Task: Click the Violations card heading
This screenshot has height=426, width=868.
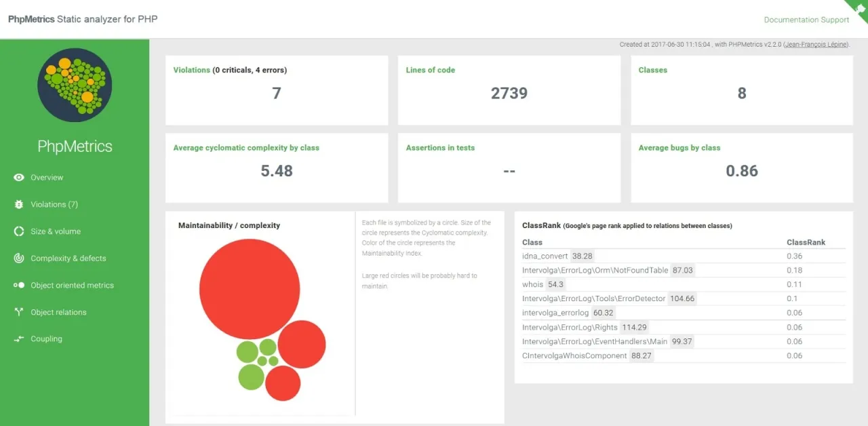Action: pos(191,70)
